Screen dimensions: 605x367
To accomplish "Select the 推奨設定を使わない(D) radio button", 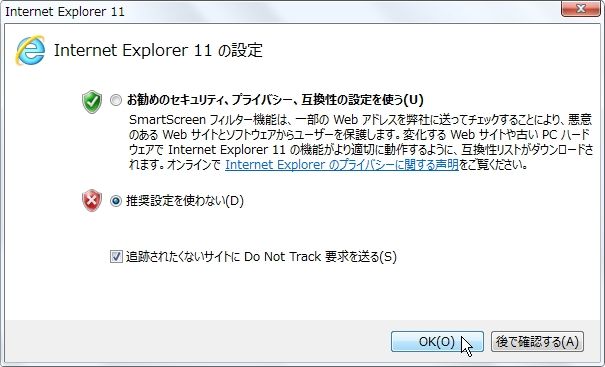I will pyautogui.click(x=116, y=201).
